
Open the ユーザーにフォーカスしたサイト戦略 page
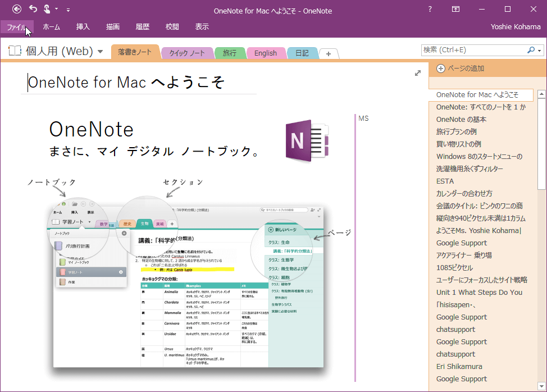pyautogui.click(x=481, y=280)
